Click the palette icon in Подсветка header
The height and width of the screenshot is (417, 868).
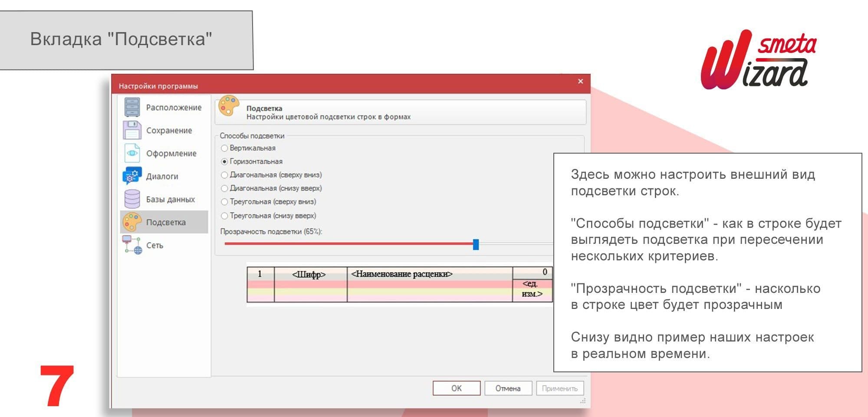(229, 107)
